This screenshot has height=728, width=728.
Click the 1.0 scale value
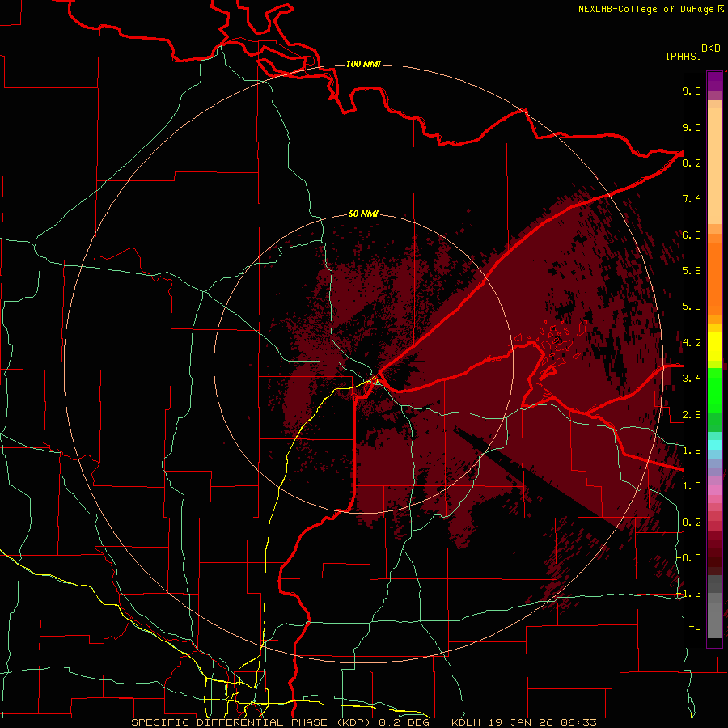click(x=692, y=486)
